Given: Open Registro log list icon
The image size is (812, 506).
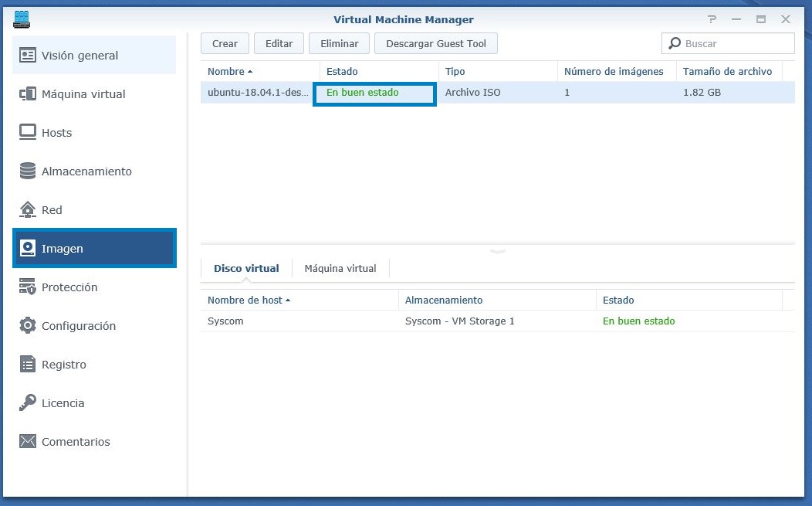Looking at the screenshot, I should (x=28, y=364).
